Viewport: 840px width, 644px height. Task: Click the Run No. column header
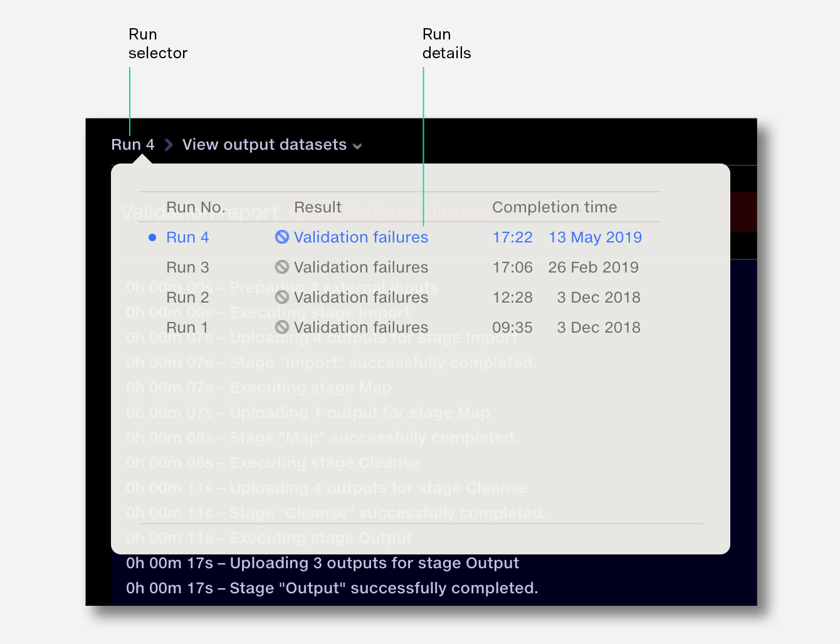tap(196, 207)
